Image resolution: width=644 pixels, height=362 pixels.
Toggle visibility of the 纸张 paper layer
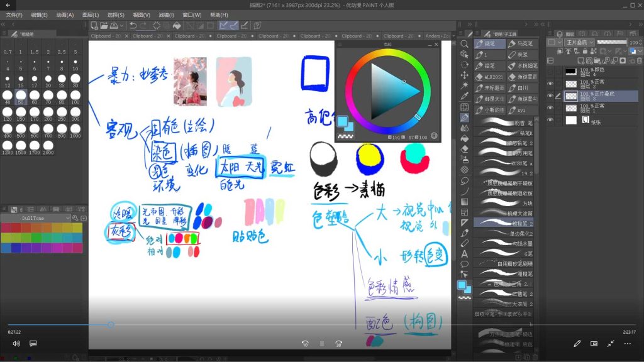pos(550,120)
